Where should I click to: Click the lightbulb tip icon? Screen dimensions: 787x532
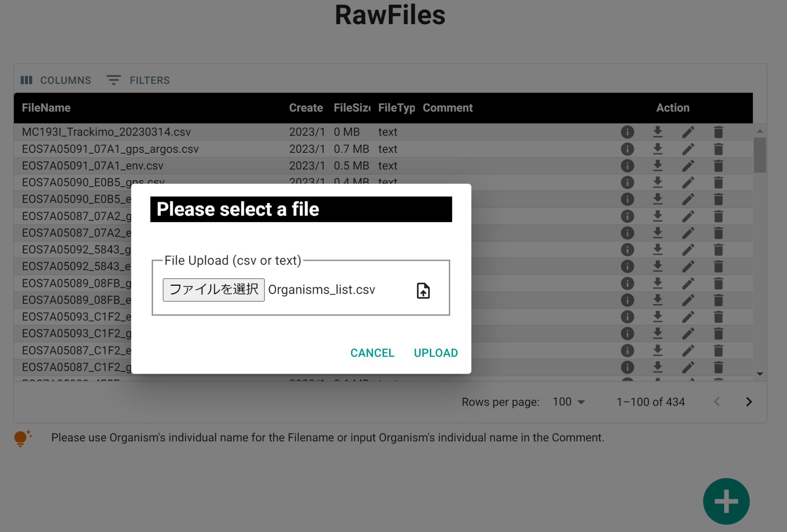[22, 438]
